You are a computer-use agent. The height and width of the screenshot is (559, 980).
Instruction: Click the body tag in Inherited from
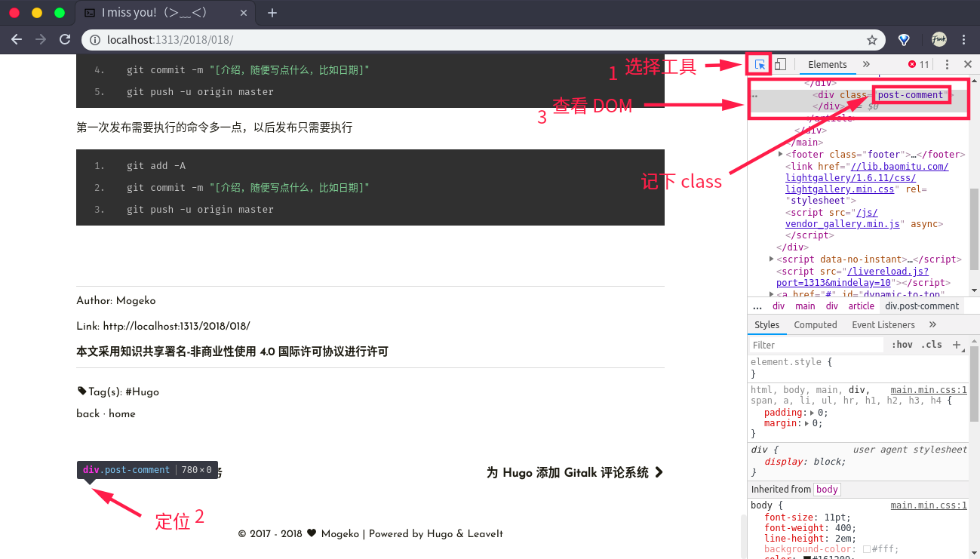(827, 490)
